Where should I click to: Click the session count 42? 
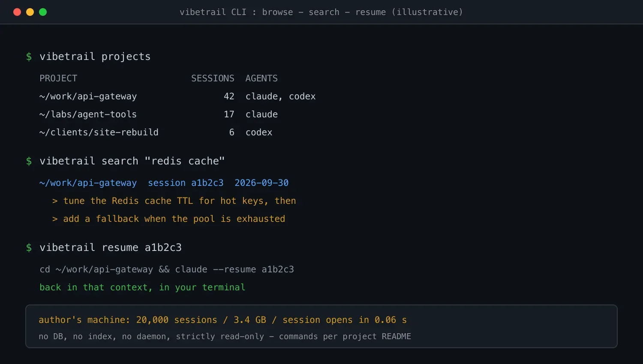229,96
